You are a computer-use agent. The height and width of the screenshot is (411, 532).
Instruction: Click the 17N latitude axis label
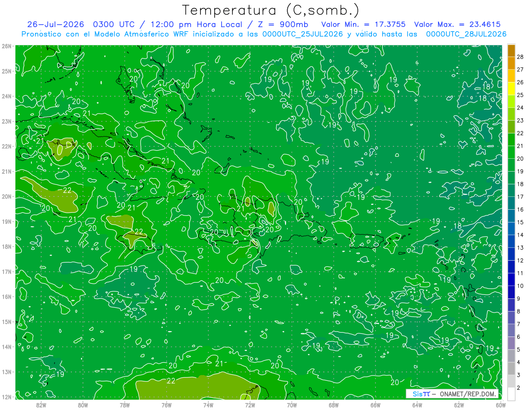click(x=6, y=271)
